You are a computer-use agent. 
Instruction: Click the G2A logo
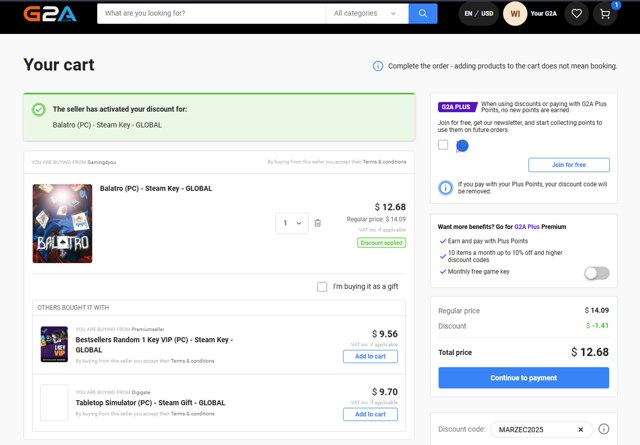point(46,14)
